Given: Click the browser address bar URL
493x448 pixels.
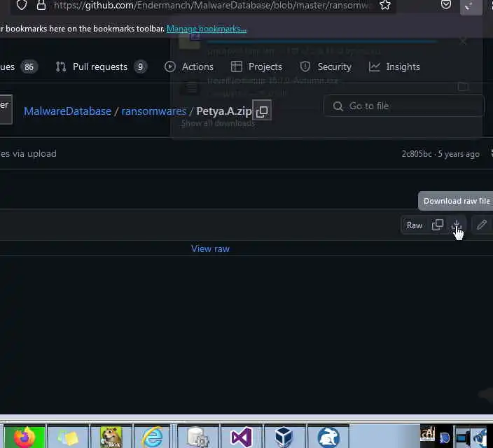Looking at the screenshot, I should tap(213, 5).
